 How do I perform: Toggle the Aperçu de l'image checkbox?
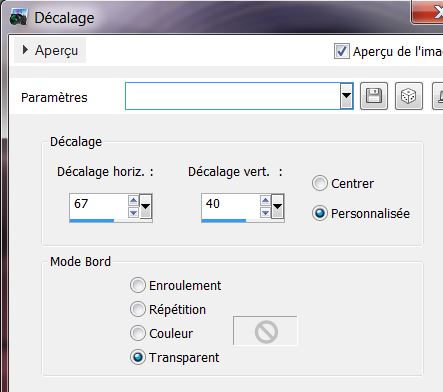(x=342, y=51)
